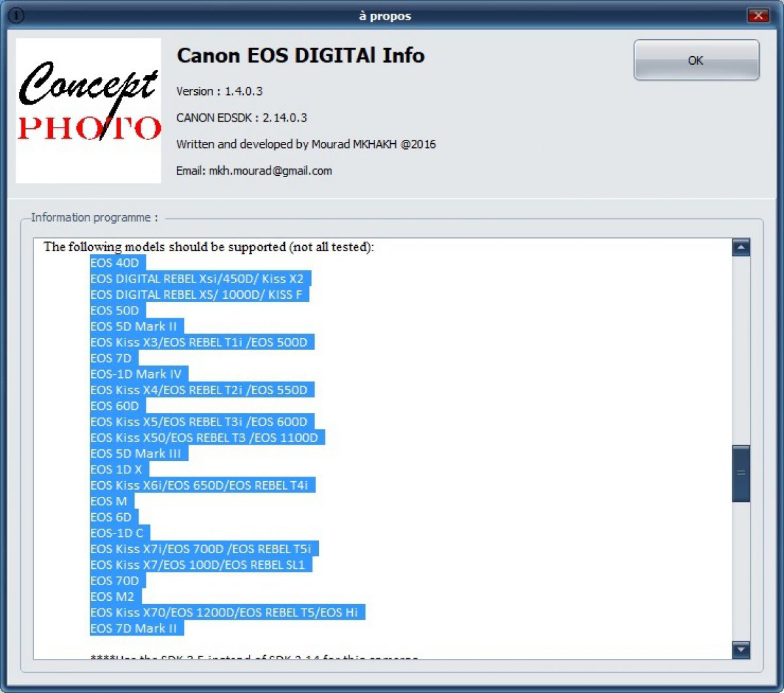Viewport: 784px width, 693px height.
Task: Click the EOS 7D Mark II line
Action: (134, 628)
